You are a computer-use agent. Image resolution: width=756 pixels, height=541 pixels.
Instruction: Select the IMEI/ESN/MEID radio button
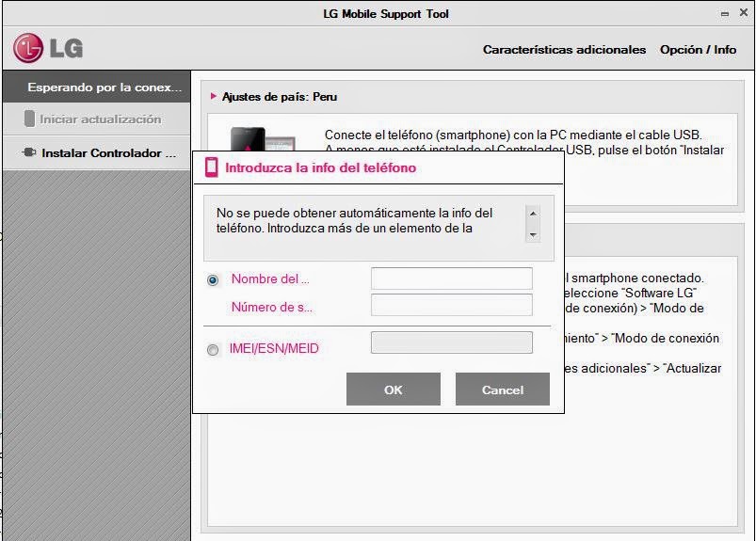point(213,349)
